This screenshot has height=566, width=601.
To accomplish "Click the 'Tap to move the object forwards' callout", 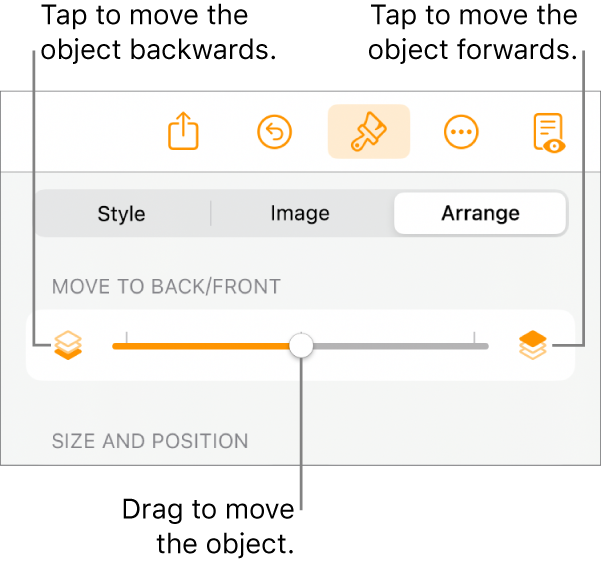I will (x=473, y=32).
